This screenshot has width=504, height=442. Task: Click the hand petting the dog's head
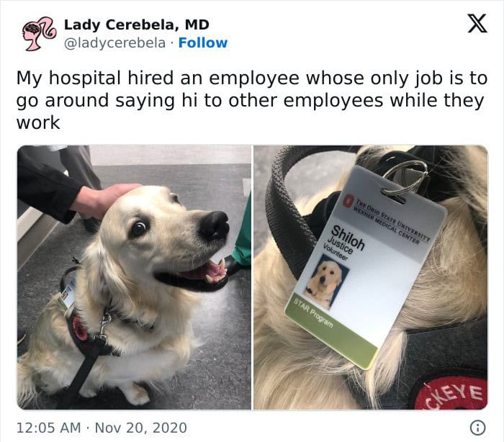[x=102, y=200]
